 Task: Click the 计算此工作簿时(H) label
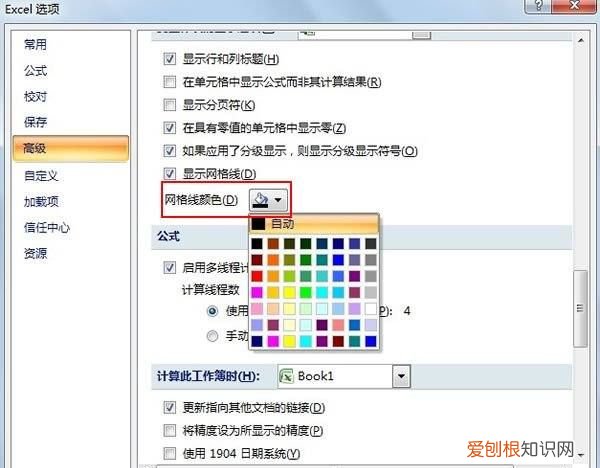208,376
